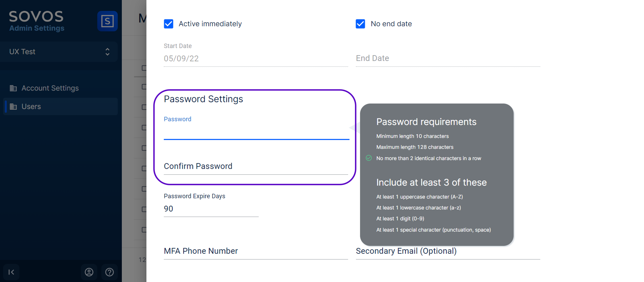Screen dimensions: 644x282
Task: Click the Password Expire Days field
Action: [x=211, y=209]
